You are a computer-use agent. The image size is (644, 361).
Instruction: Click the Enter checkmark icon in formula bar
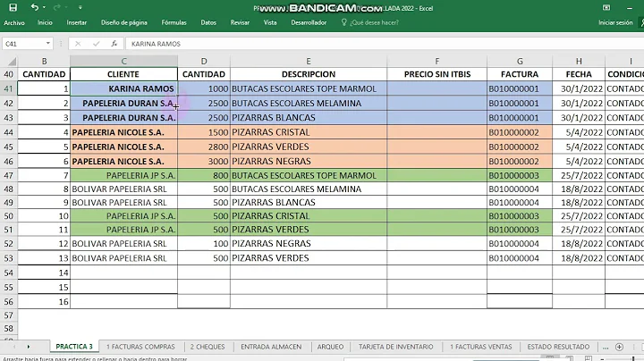click(96, 44)
